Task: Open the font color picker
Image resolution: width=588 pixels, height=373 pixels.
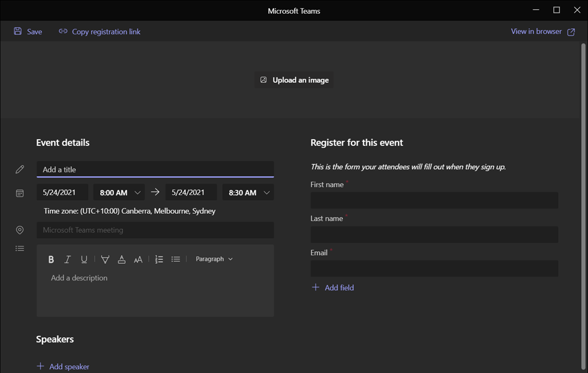Action: click(122, 259)
